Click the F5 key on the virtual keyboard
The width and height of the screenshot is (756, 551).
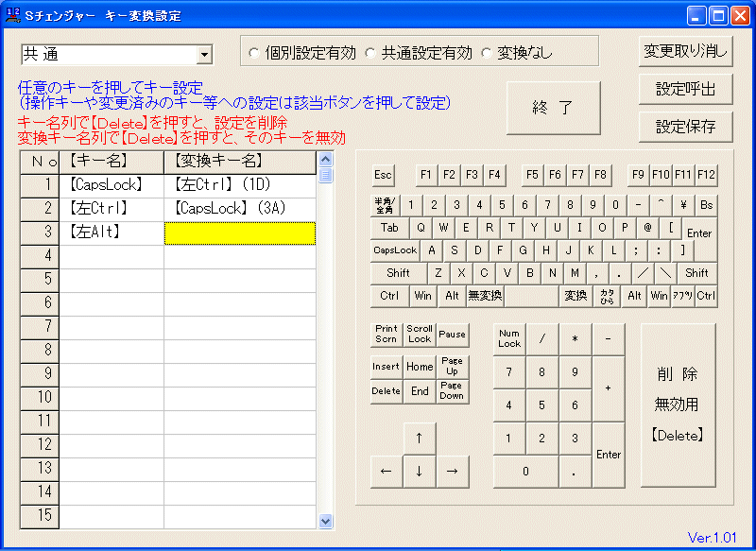coord(532,175)
